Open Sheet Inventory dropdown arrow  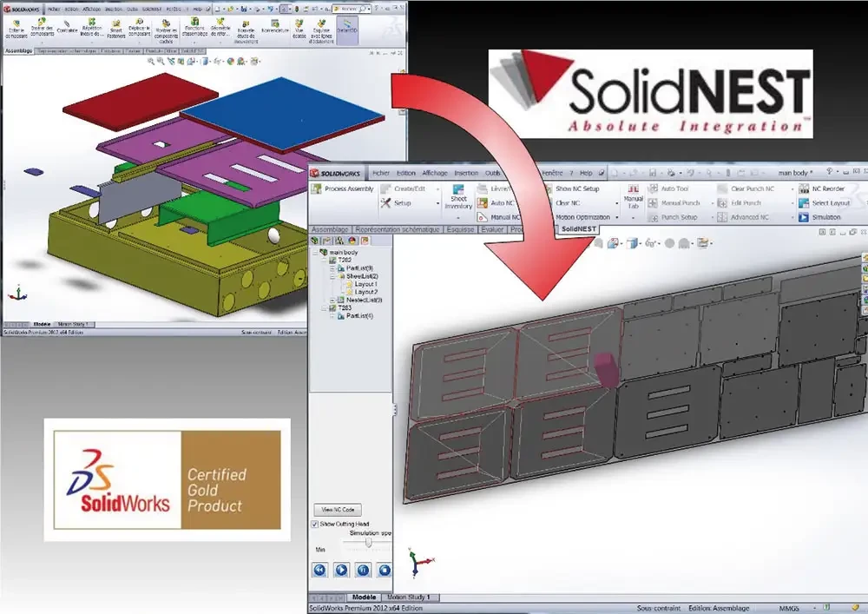coord(458,218)
